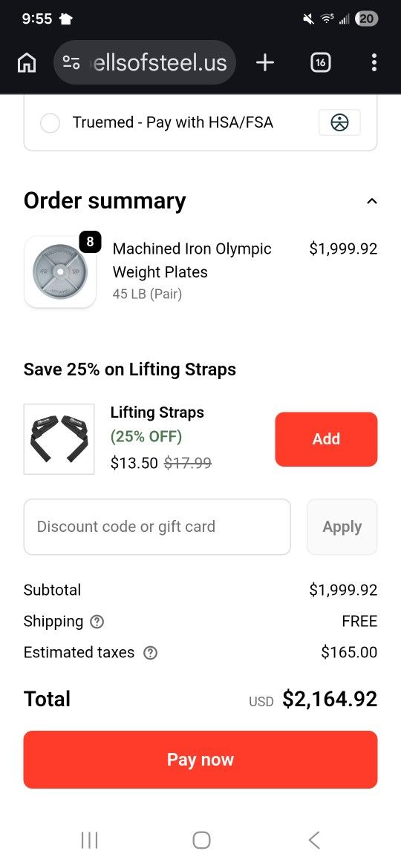The width and height of the screenshot is (401, 868).
Task: Tap the Shipping help question icon
Action: 97,622
